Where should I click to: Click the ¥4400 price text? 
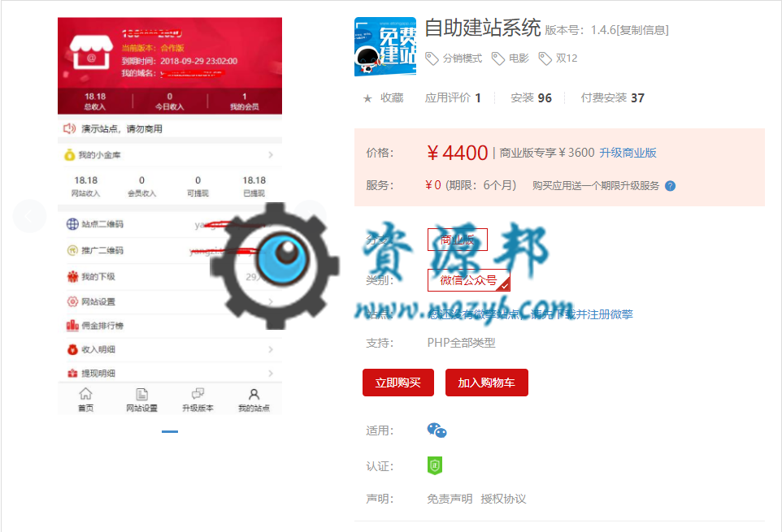tap(457, 153)
